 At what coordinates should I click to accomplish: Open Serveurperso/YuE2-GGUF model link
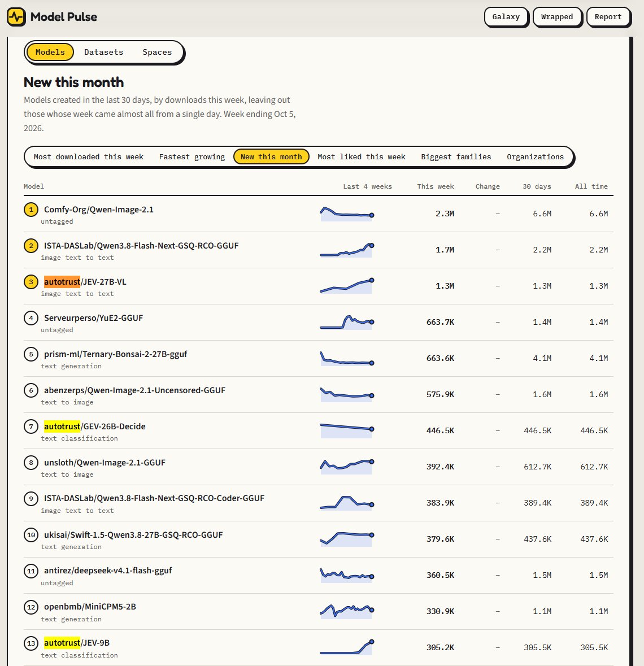(93, 317)
